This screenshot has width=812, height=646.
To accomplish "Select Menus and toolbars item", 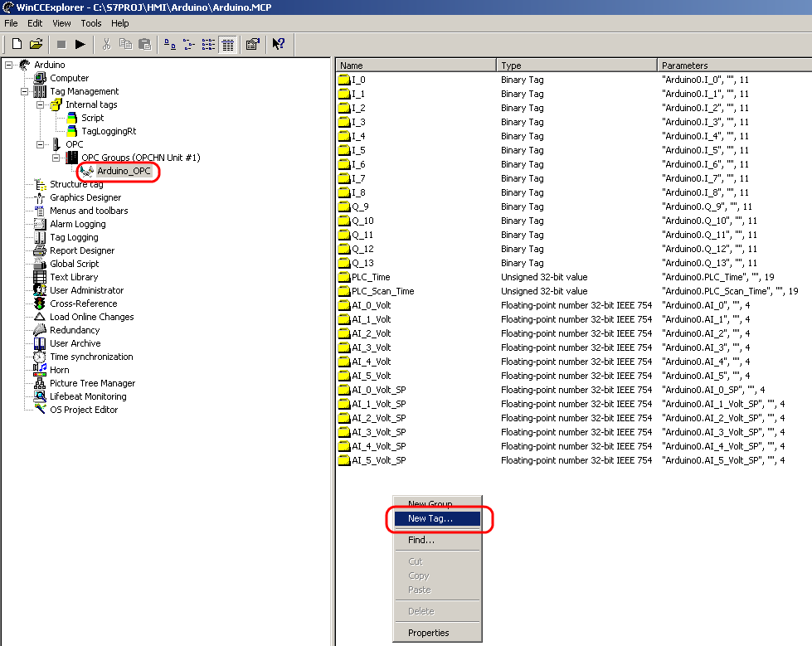I will coord(89,211).
